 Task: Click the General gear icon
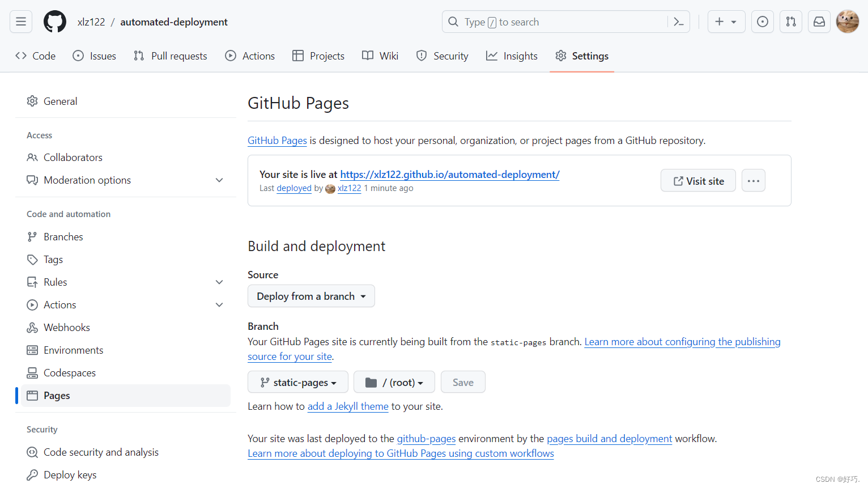[x=32, y=101]
